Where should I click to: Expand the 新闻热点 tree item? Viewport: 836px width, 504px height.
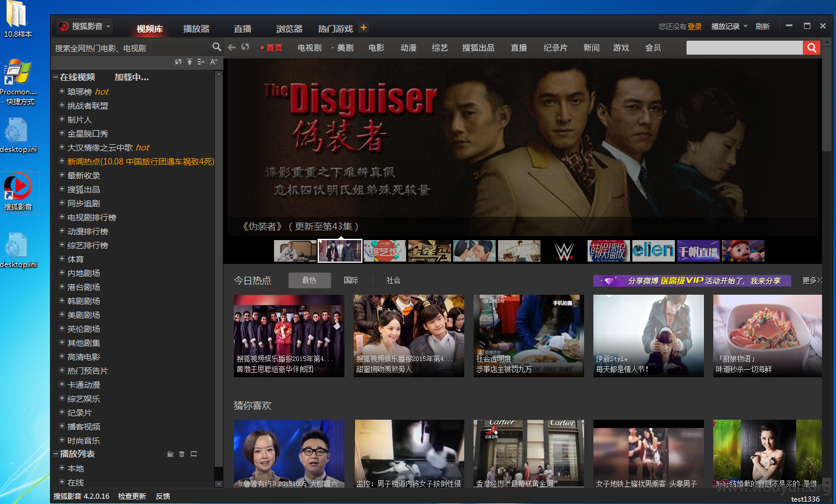click(62, 161)
